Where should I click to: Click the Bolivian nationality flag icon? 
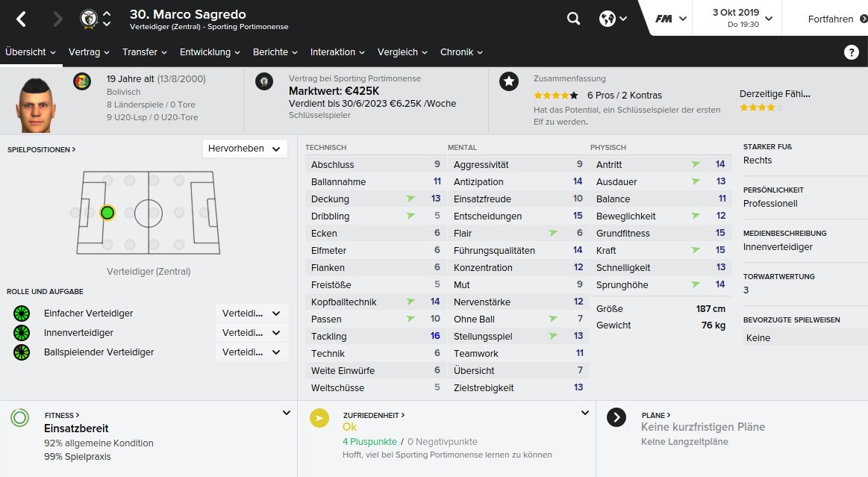(82, 82)
